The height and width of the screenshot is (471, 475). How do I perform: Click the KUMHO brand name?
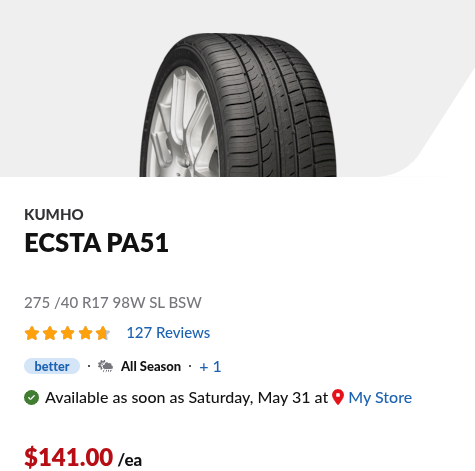pos(54,215)
